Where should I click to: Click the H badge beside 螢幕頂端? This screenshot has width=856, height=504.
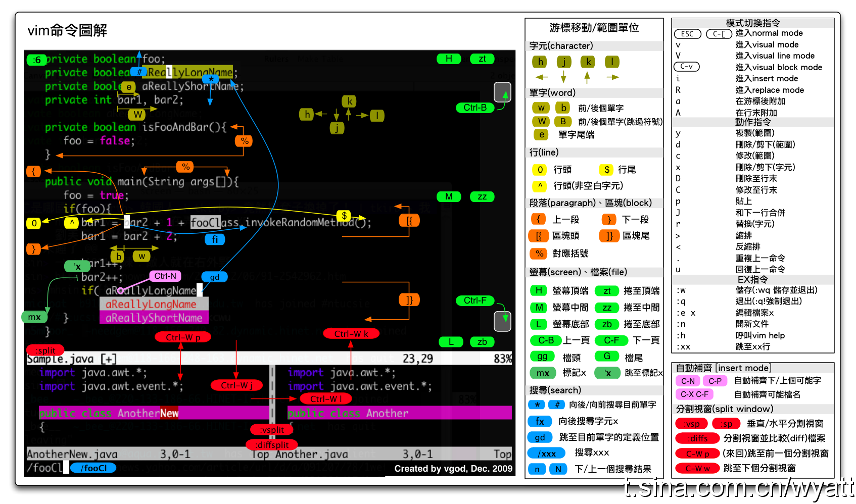539,290
